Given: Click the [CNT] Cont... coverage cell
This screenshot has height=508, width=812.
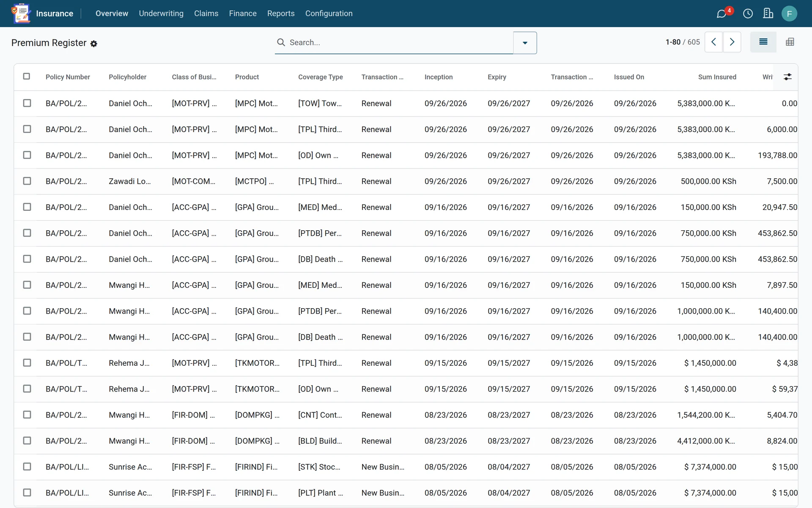Looking at the screenshot, I should click(x=320, y=415).
